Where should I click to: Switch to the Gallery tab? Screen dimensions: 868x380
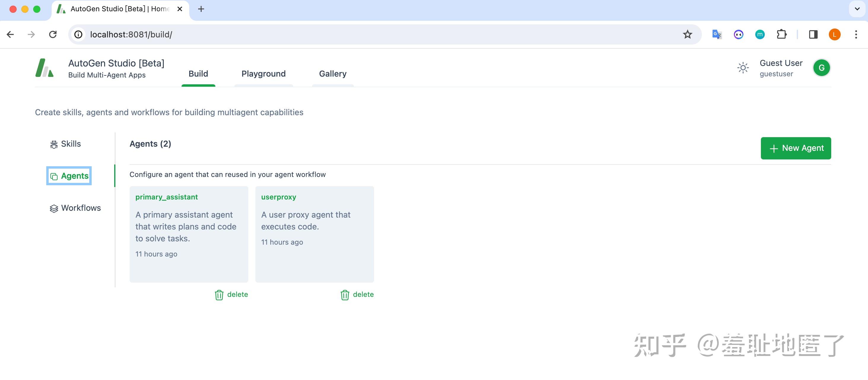pos(333,74)
